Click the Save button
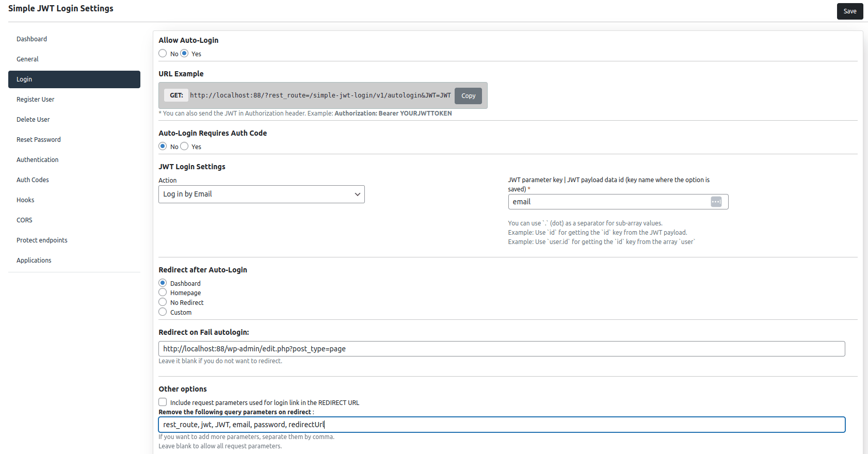868x454 pixels. pyautogui.click(x=850, y=11)
